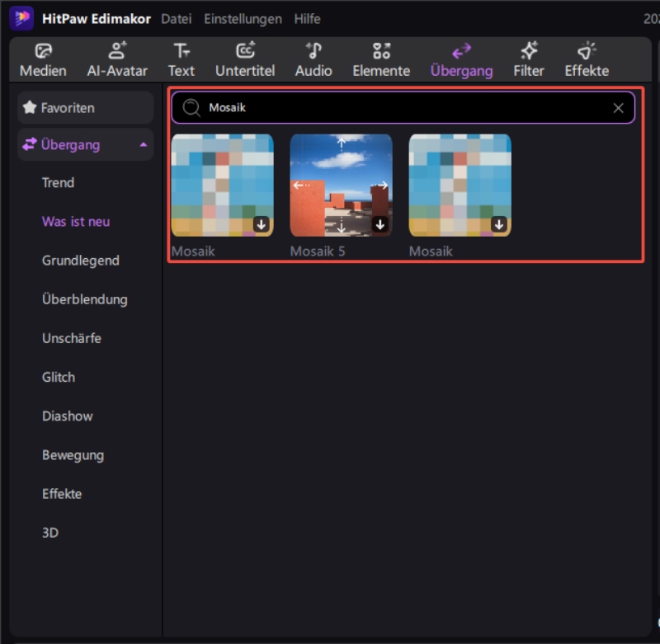Open the Datei menu

click(x=176, y=18)
